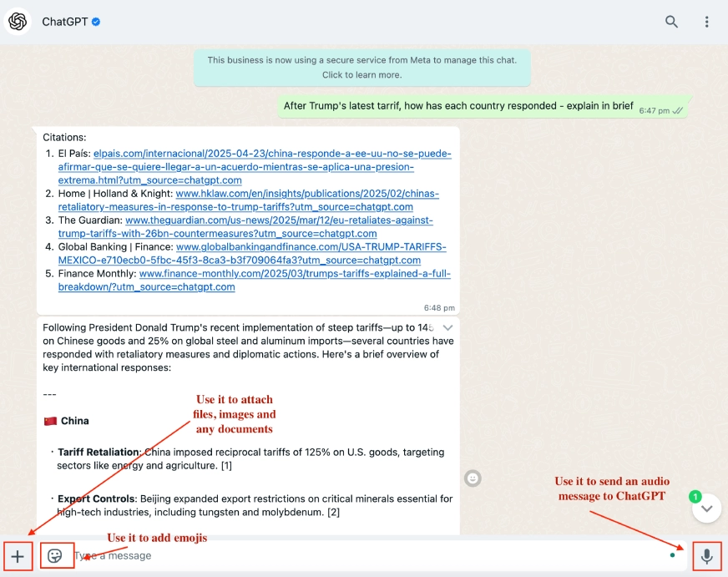Open the message options chevron
This screenshot has height=577, width=728.
point(447,327)
